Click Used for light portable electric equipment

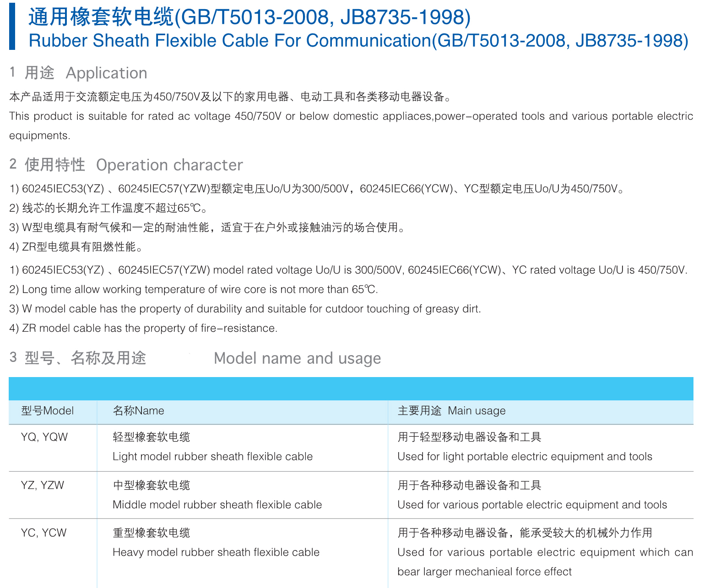[x=525, y=457]
